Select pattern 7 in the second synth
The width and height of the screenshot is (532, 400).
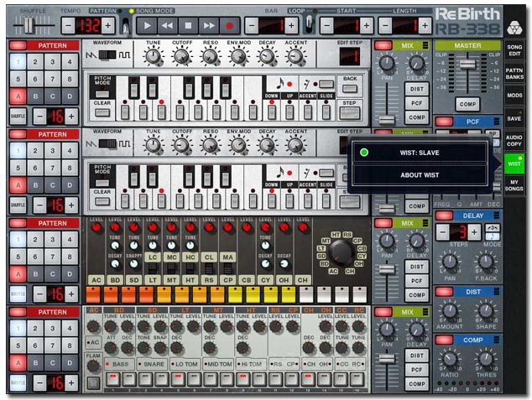[53, 168]
